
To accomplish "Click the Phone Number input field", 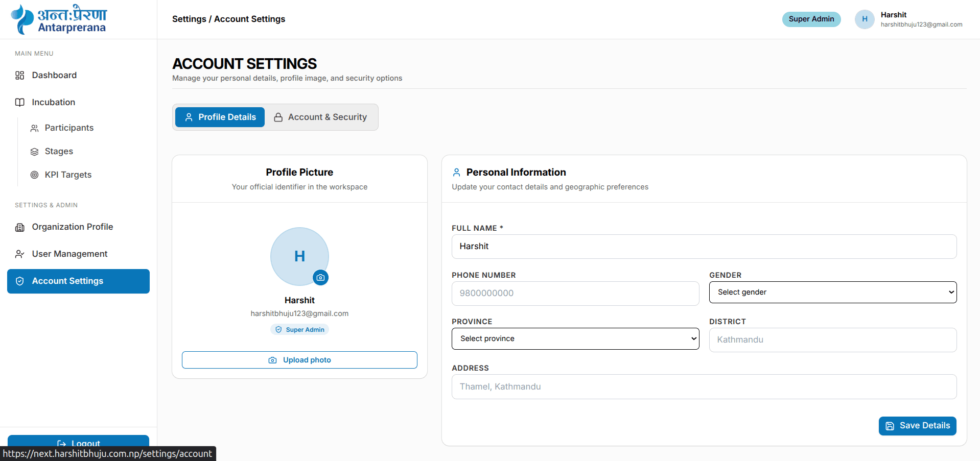I will 575,294.
